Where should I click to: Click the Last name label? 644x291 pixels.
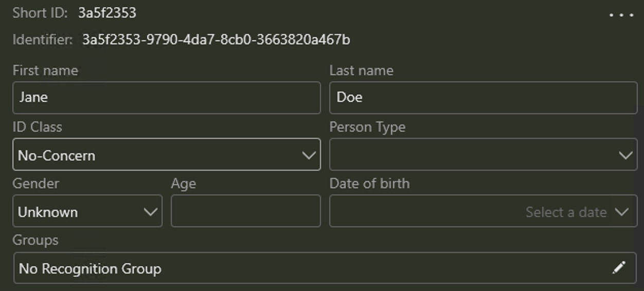(361, 70)
